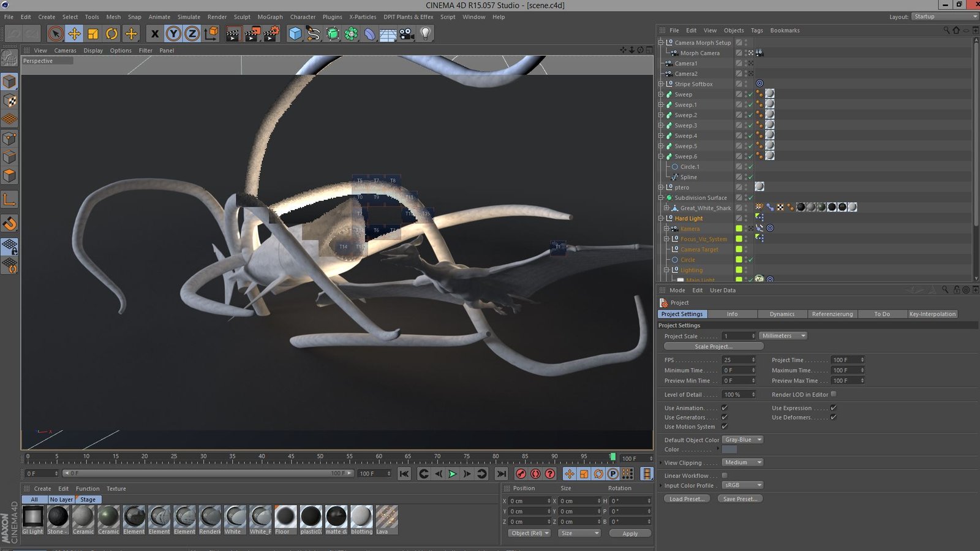Select the Live Selection arrow tool
980x551 pixels.
[55, 34]
